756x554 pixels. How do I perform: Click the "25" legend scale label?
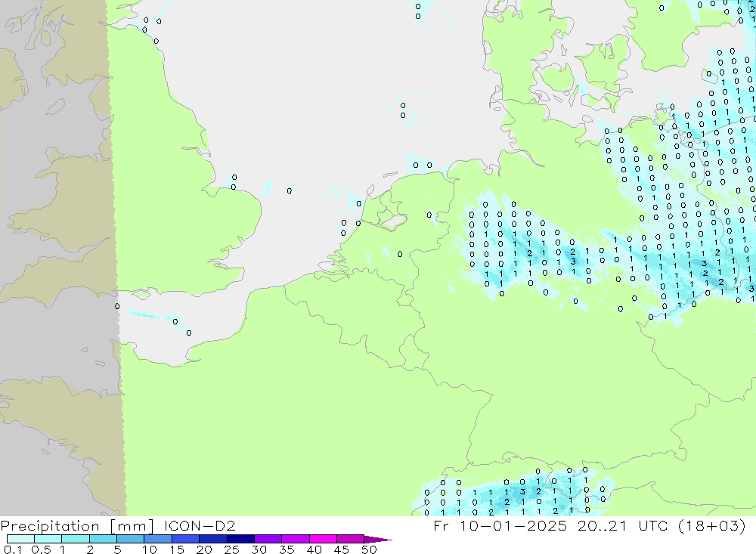click(x=231, y=549)
